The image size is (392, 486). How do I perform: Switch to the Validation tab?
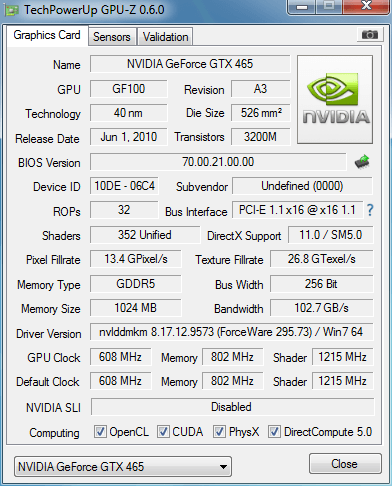coord(165,37)
